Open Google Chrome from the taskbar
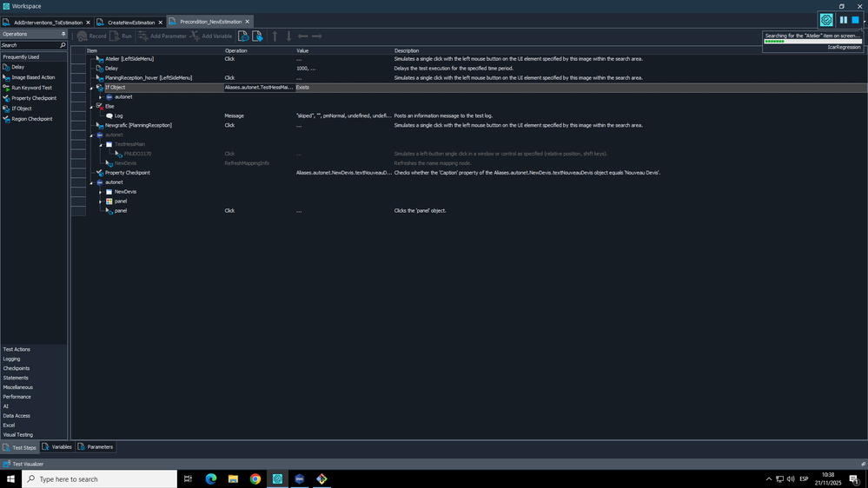Screen dimensions: 868x488 pyautogui.click(x=255, y=479)
